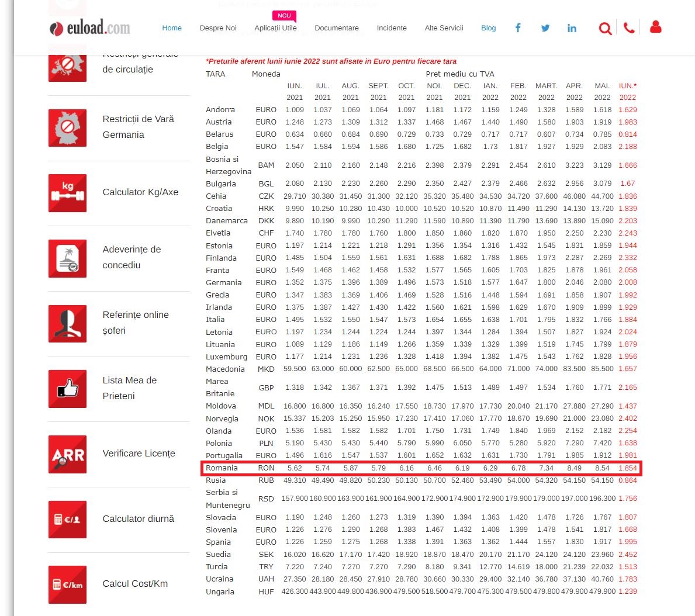Select Germania's June 2022 price 2.008
The image size is (695, 616).
(x=628, y=282)
